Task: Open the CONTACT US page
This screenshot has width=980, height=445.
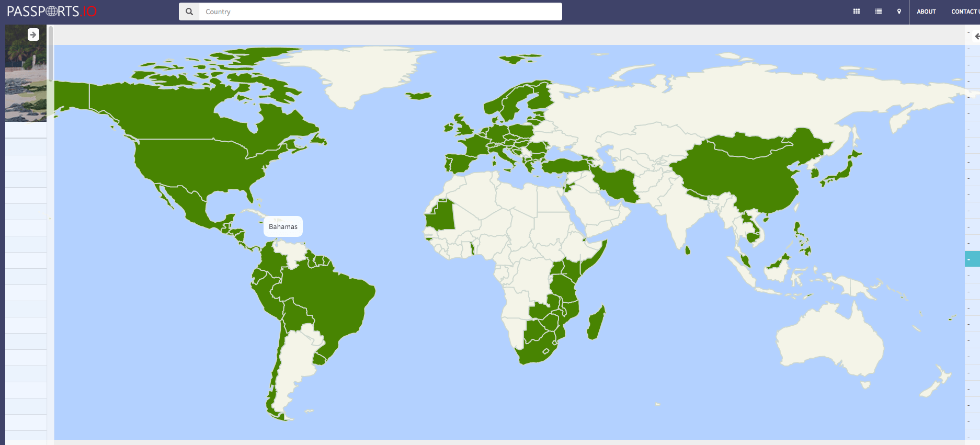Action: (x=965, y=12)
